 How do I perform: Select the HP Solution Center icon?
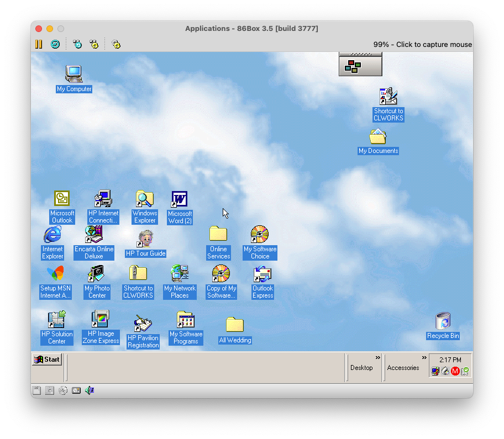[57, 328]
